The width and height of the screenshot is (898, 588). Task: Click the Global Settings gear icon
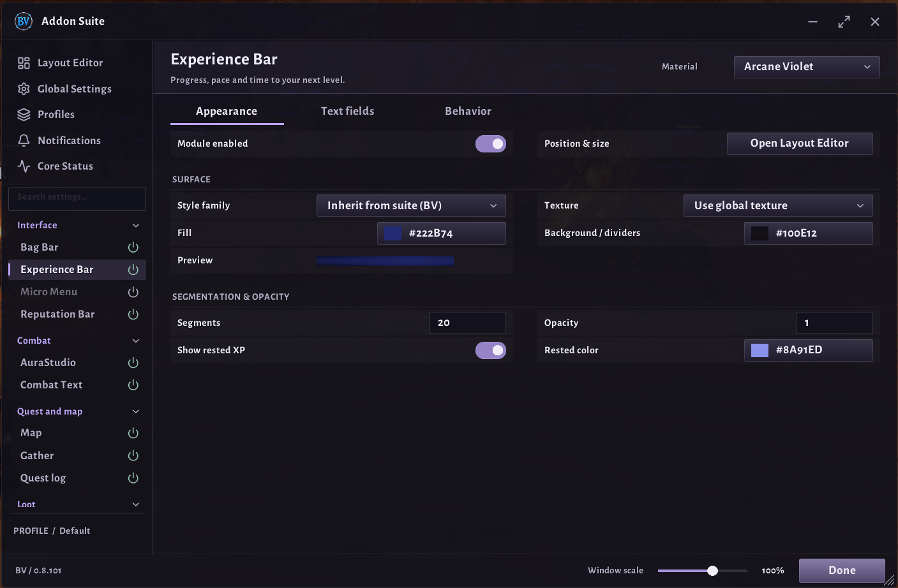tap(24, 89)
